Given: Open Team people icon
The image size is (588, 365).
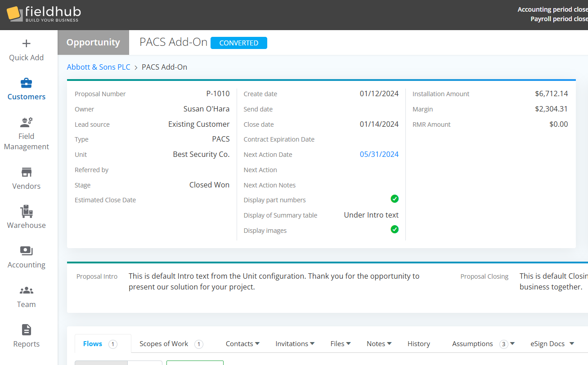Looking at the screenshot, I should [27, 291].
